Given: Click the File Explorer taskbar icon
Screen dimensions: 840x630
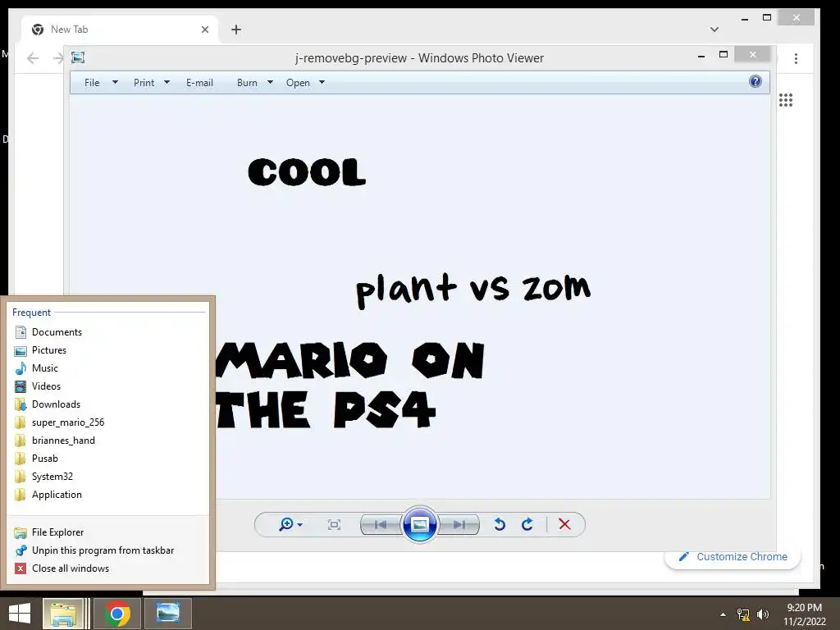Looking at the screenshot, I should pyautogui.click(x=63, y=614).
